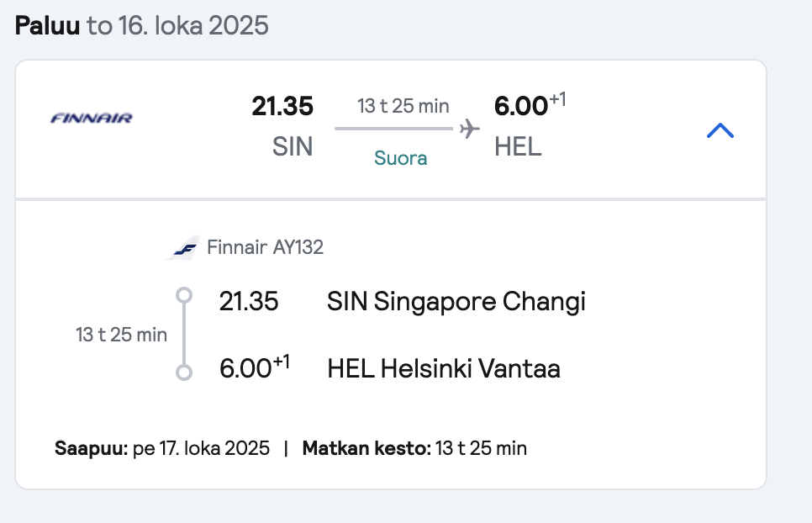Click the SIN Singapore Changi airport name

tap(456, 301)
